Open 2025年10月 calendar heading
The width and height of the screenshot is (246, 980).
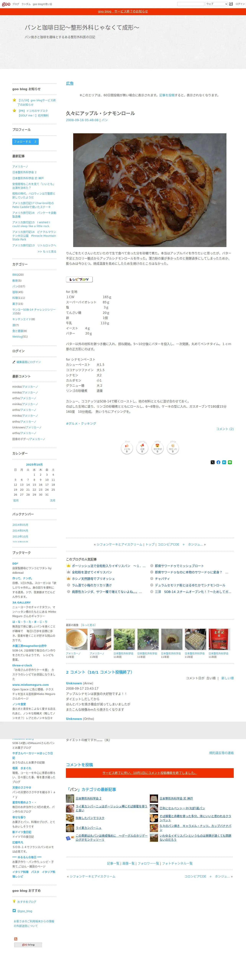pos(34,465)
